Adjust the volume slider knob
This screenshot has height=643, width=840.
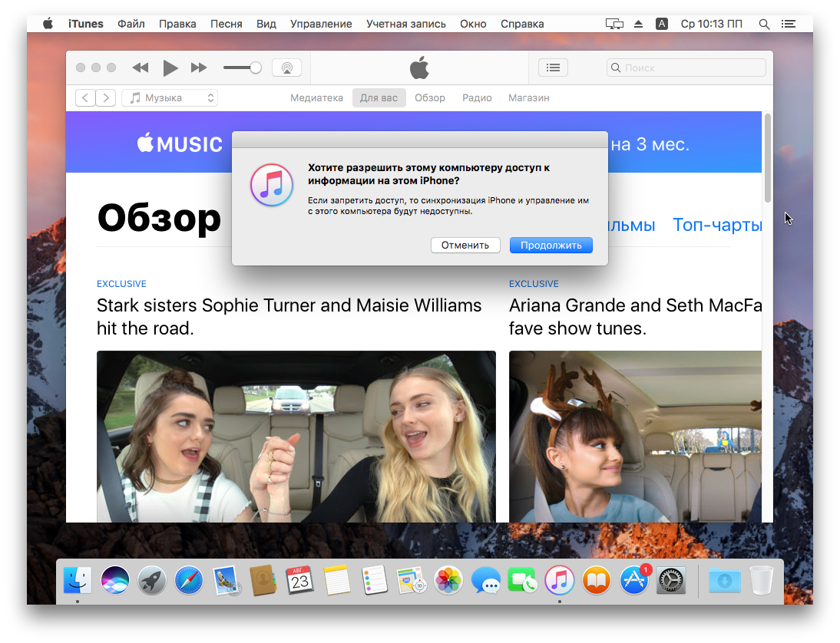[256, 68]
